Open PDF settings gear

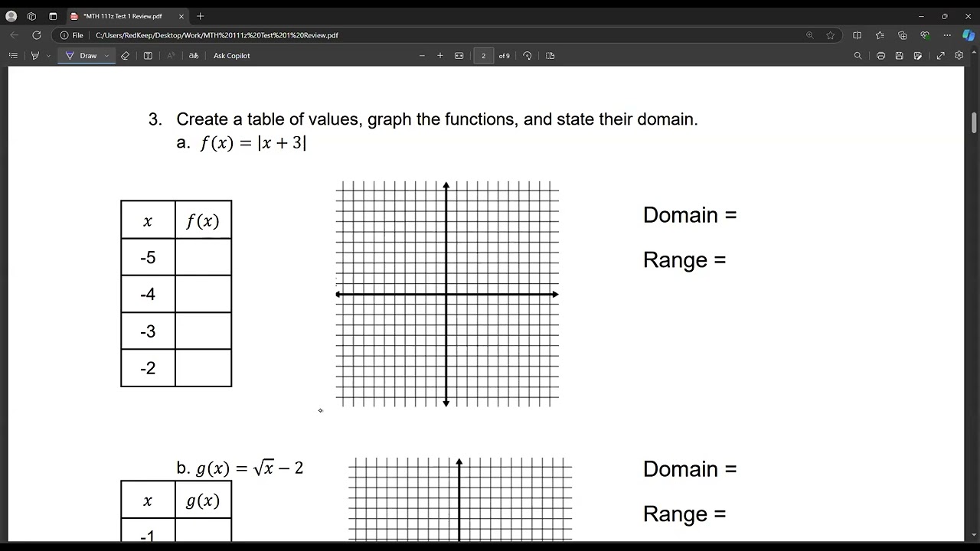tap(959, 56)
